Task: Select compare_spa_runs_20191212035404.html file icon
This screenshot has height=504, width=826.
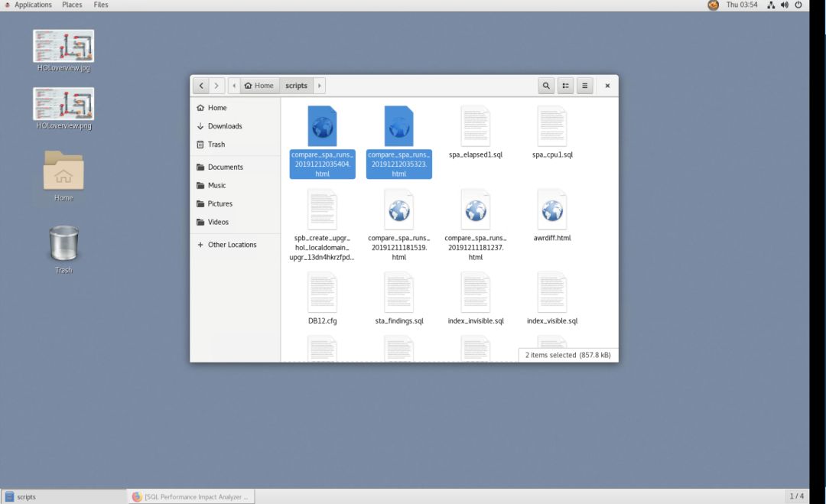Action: tap(323, 126)
